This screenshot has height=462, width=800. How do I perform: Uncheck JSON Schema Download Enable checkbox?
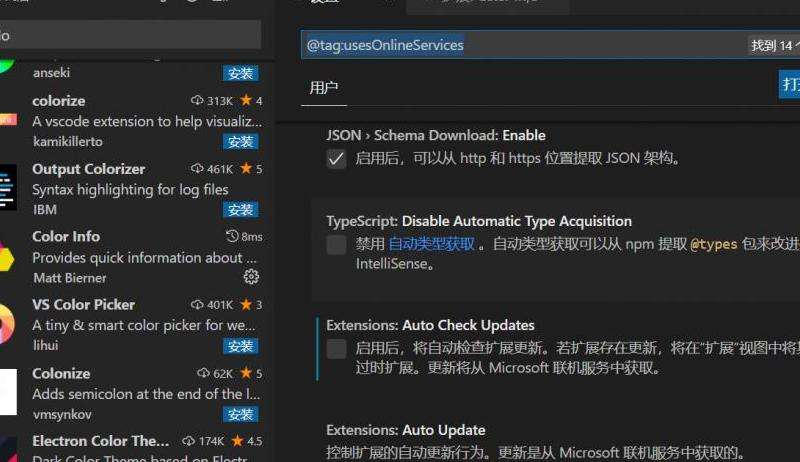click(x=336, y=159)
